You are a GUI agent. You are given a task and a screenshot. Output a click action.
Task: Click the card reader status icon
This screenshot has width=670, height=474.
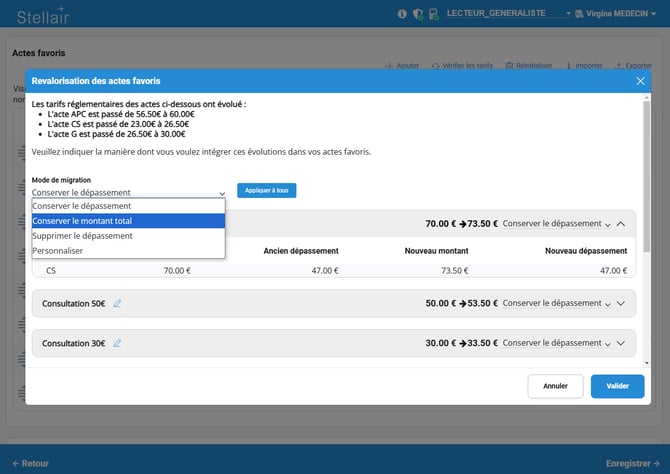(x=432, y=14)
